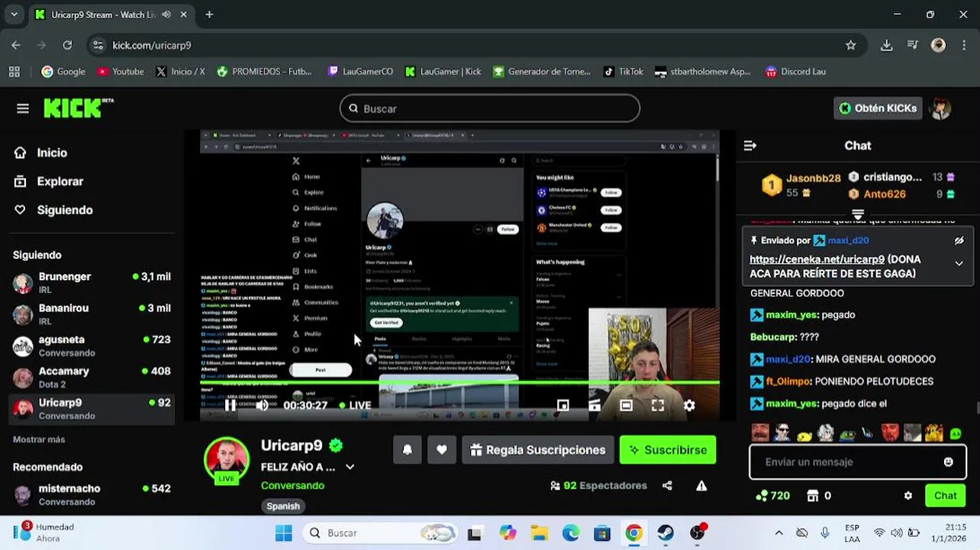Open the player settings gear
Image resolution: width=980 pixels, height=550 pixels.
tap(689, 406)
